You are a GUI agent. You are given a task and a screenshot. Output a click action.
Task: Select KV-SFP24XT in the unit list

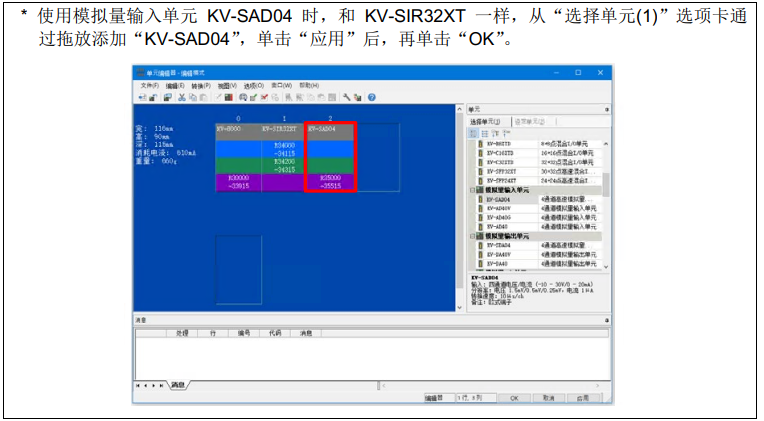[501, 181]
